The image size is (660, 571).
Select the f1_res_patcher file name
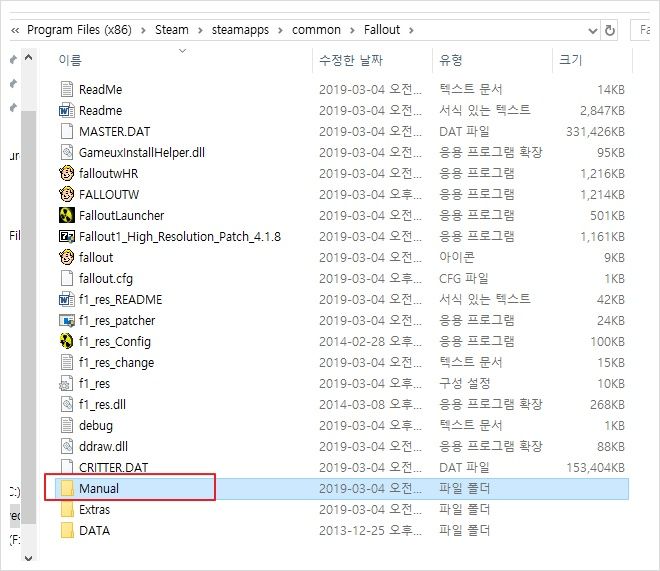pyautogui.click(x=117, y=321)
